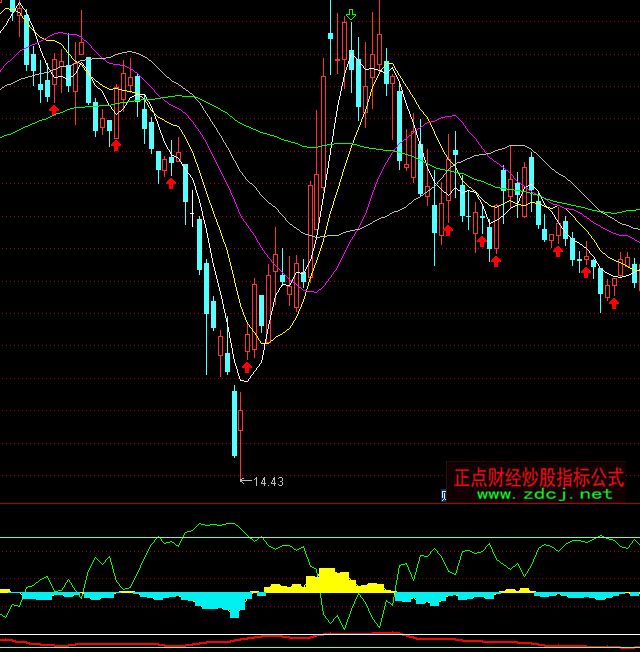This screenshot has height=652, width=640.
Task: Click the rightmost red up-arrow buy signal
Action: pyautogui.click(x=614, y=302)
